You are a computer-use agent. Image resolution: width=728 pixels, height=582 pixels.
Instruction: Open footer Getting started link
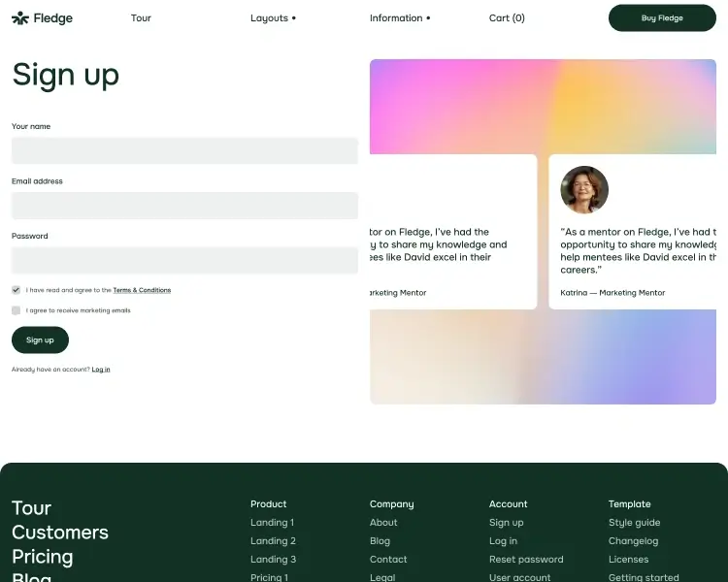pos(644,577)
